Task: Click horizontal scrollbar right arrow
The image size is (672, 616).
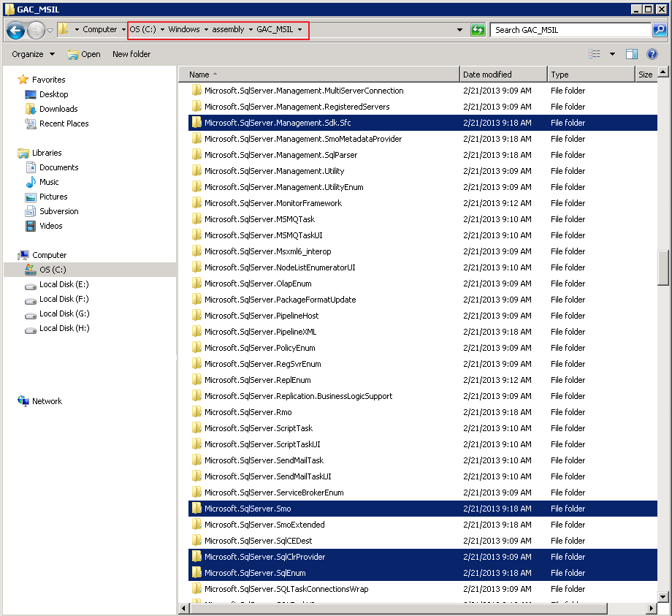Action: point(652,608)
